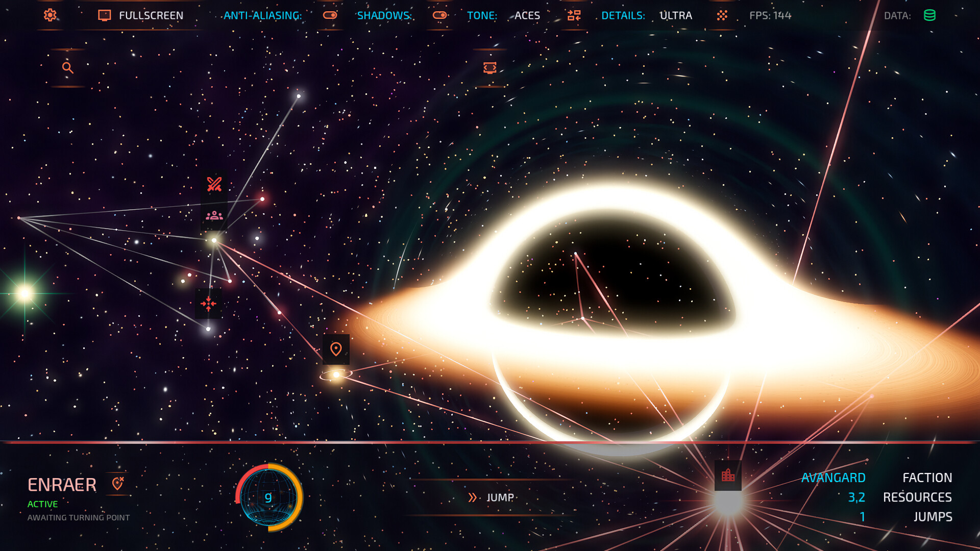Image resolution: width=980 pixels, height=551 pixels.
Task: Click the ANTI-ALIASING label
Action: [x=262, y=16]
